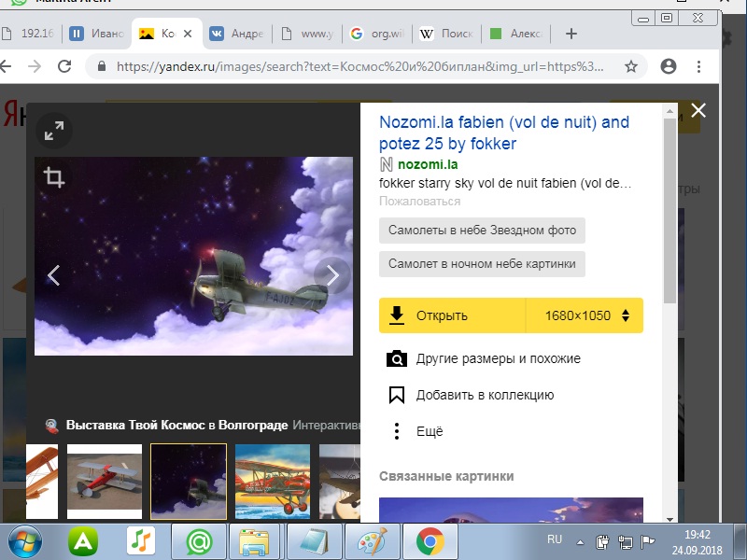Viewport: 747px width, 560px height.
Task: Select tag Самолеты в небе Звездном фото
Action: tap(482, 231)
